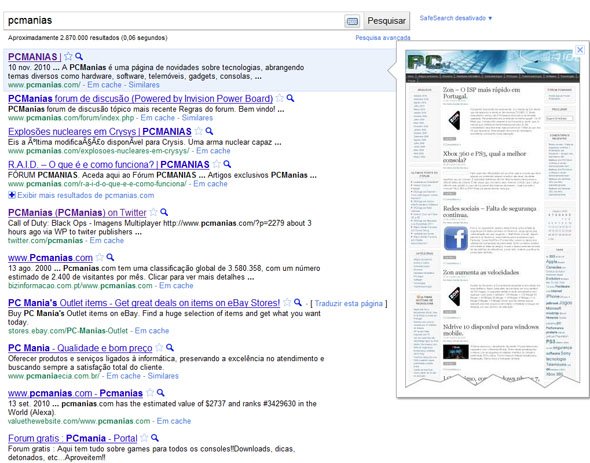Open Em cache for forum/index.php result
The width and height of the screenshot is (590, 463).
158,118
